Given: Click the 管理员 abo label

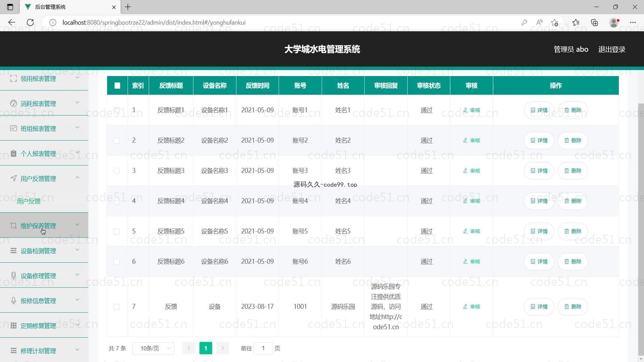Looking at the screenshot, I should coord(571,49).
